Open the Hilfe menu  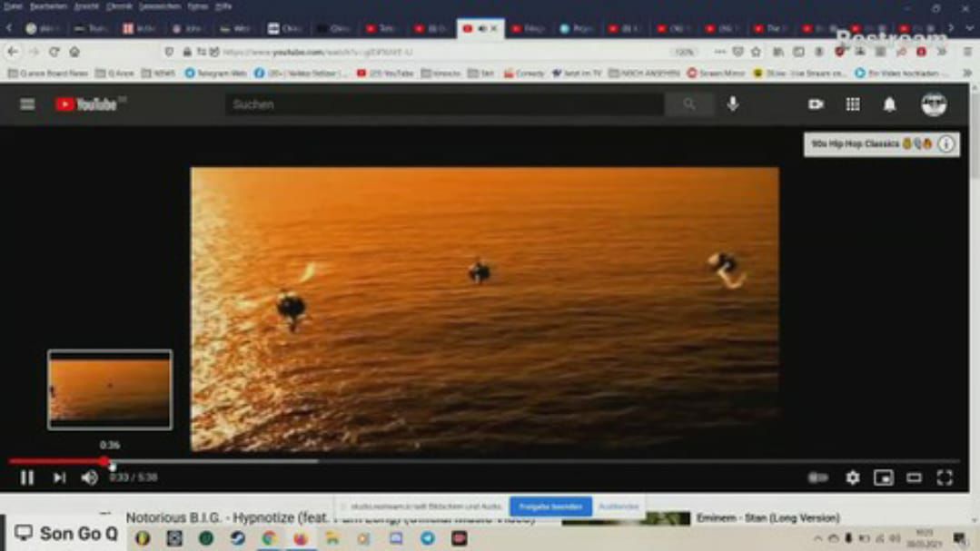pos(223,6)
